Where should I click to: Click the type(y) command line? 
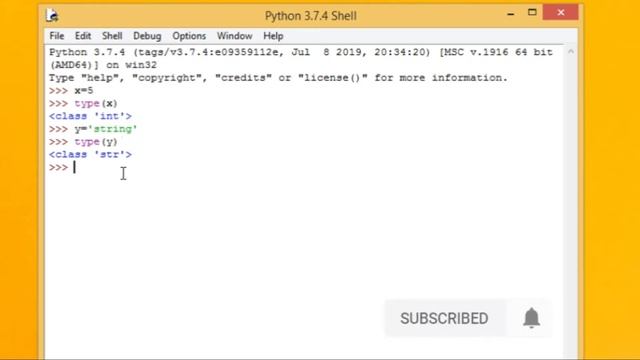click(83, 142)
